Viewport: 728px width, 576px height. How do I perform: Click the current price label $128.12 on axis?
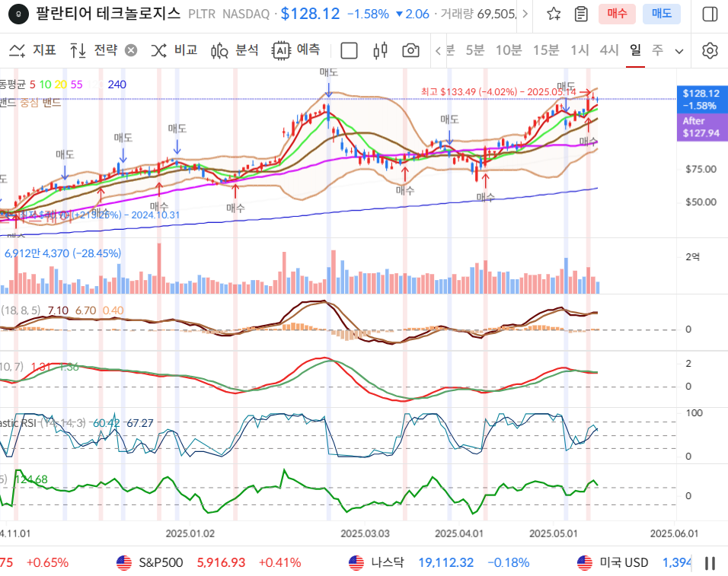[701, 99]
